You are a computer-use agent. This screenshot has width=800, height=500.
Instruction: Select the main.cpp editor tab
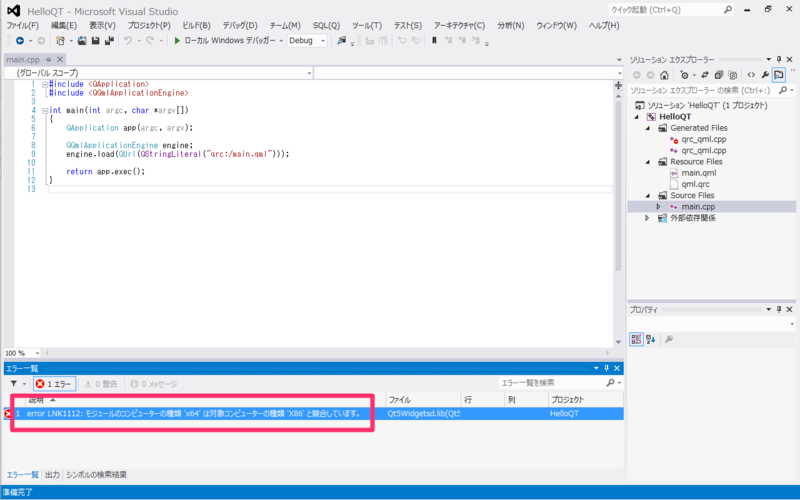23,60
